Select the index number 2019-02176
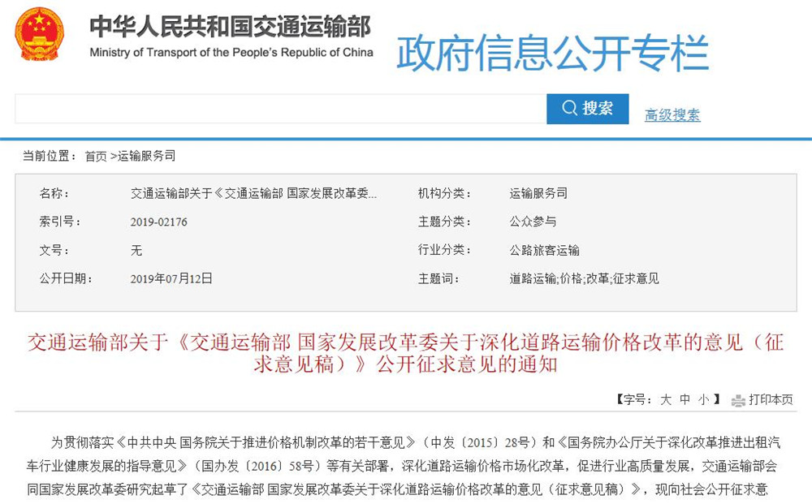The width and height of the screenshot is (812, 504). (x=158, y=222)
